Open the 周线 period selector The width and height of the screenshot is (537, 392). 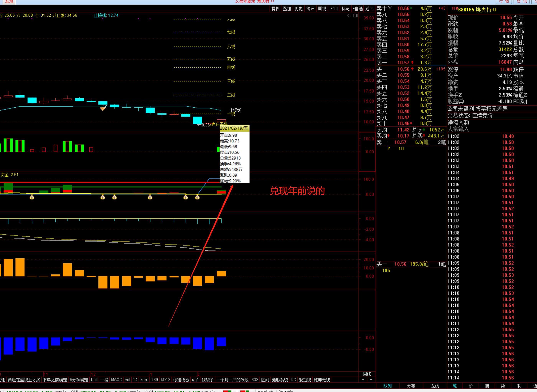pos(367,374)
